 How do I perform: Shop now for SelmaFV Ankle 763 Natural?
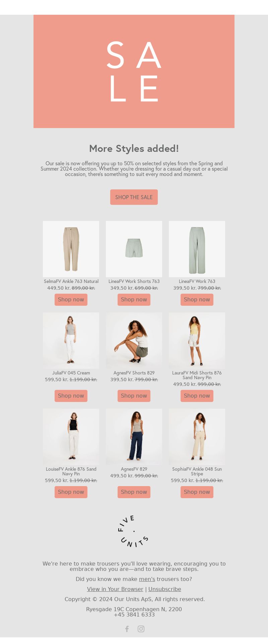coord(71,300)
